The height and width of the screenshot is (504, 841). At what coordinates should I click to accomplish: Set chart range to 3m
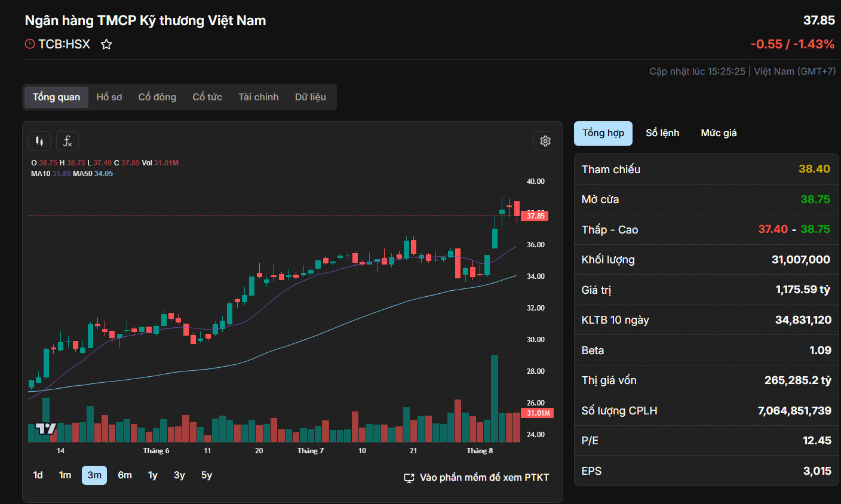(x=94, y=475)
